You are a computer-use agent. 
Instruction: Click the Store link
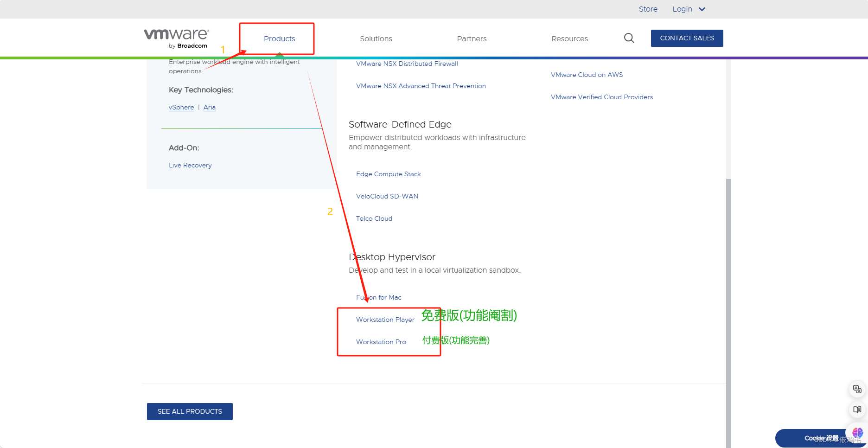coord(648,9)
